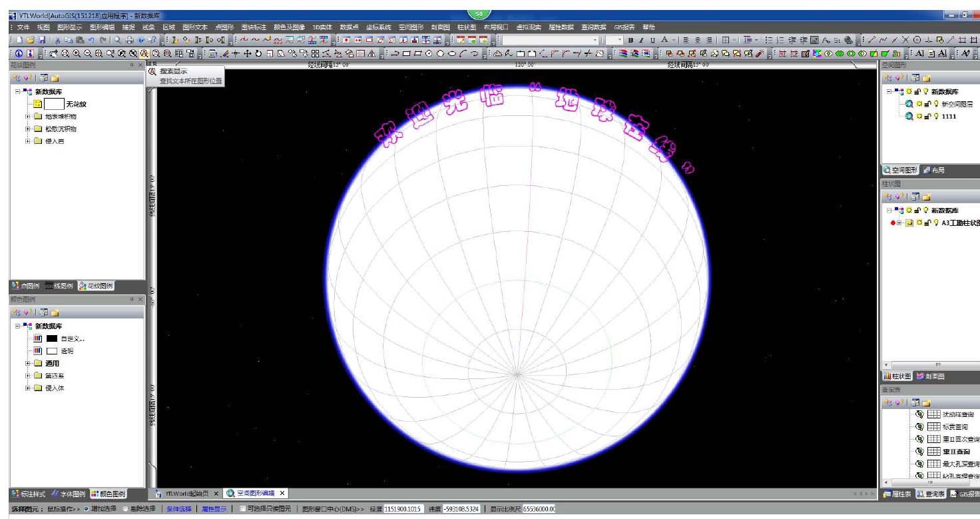Image resolution: width=980 pixels, height=519 pixels.
Task: Click the mirror tool icon
Action: pyautogui.click(x=371, y=53)
